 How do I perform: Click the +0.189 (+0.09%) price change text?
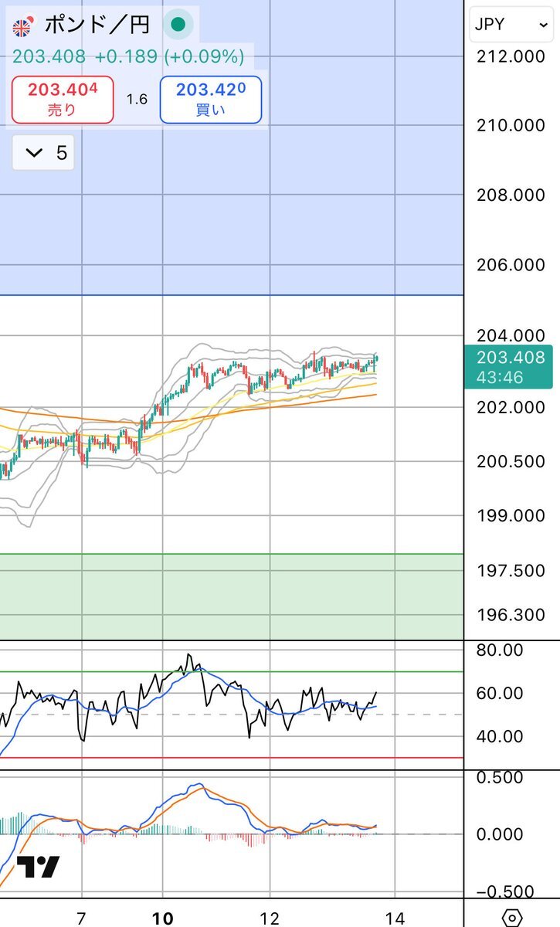[169, 56]
